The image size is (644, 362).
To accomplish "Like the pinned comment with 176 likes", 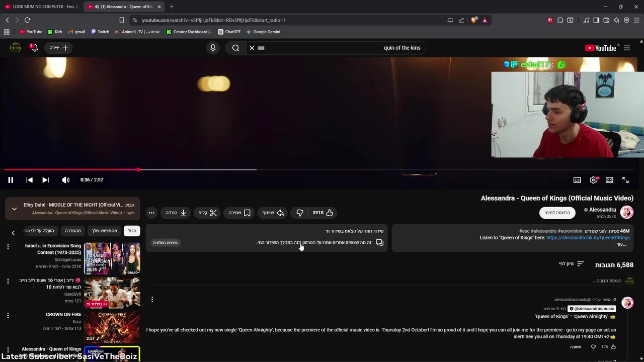I will (x=613, y=347).
